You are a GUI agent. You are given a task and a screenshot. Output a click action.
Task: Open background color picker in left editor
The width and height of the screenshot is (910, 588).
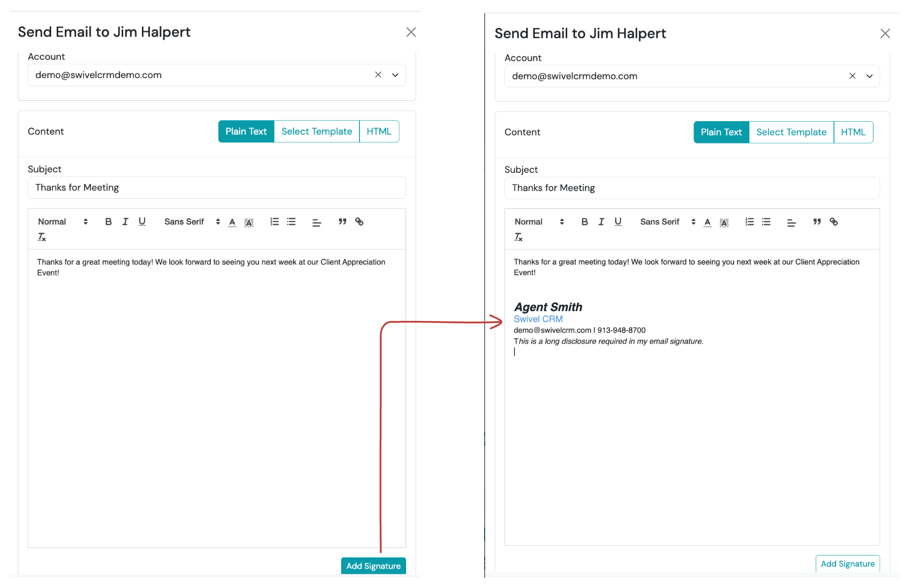click(x=249, y=222)
